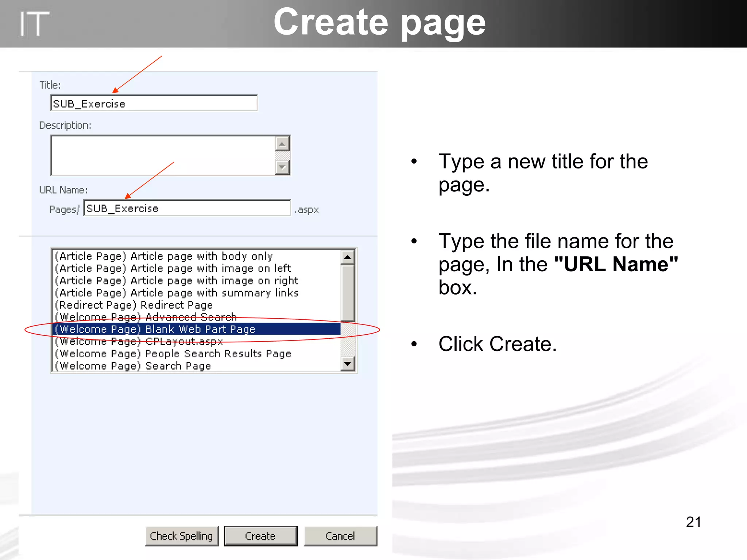This screenshot has width=747, height=560.
Task: Click the Description text area
Action: coord(163,155)
